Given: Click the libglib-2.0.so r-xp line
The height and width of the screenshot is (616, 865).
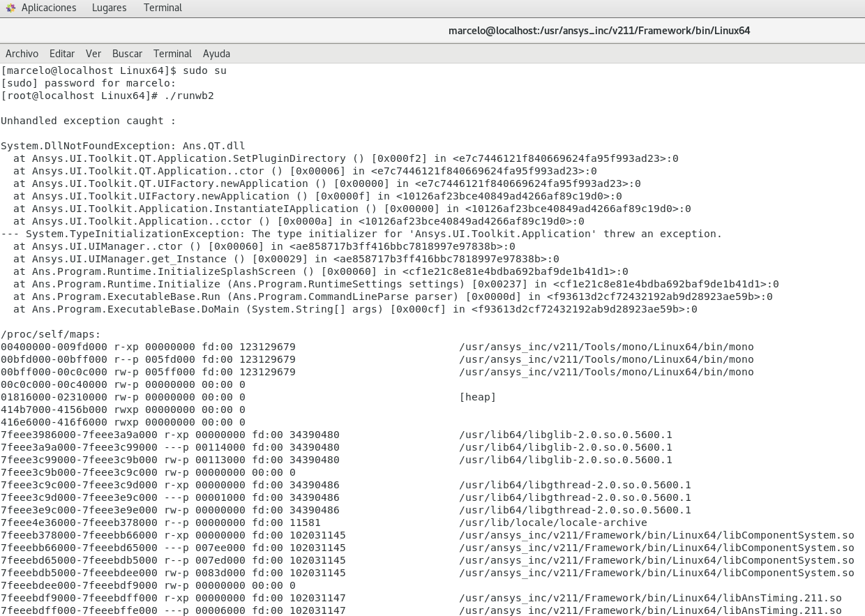Looking at the screenshot, I should (x=336, y=435).
